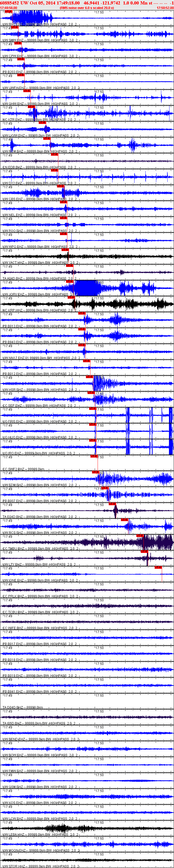Select the UW JORV EHZ station label

coord(41,294)
